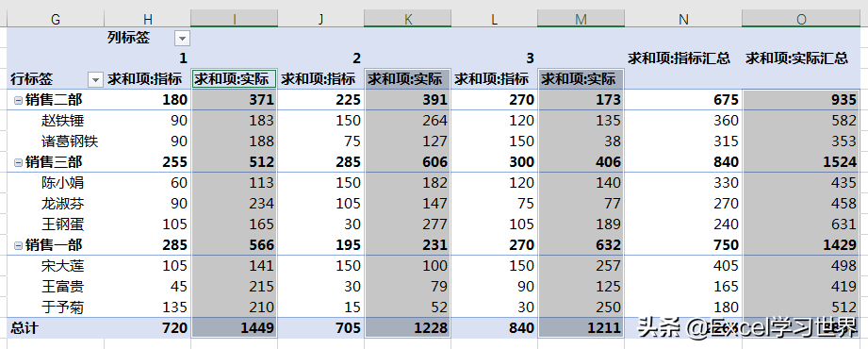
Task: Collapse the 销售一部 group
Action: 18,245
